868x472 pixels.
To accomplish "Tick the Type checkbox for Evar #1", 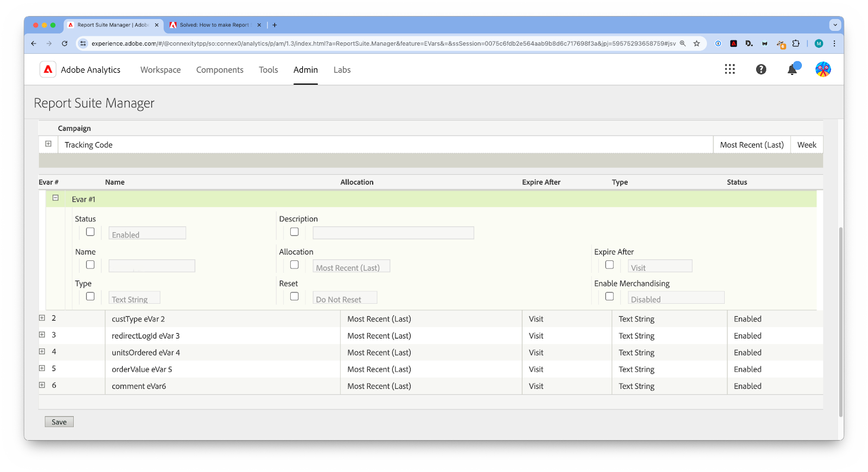I will [90, 296].
